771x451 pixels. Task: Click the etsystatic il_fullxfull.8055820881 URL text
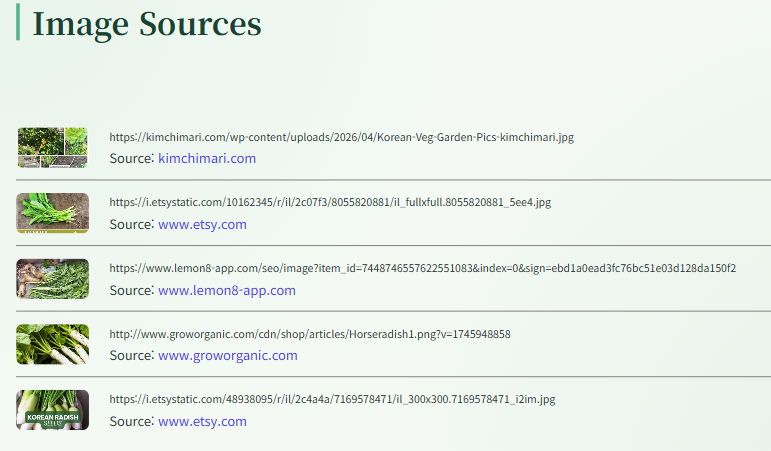click(330, 202)
